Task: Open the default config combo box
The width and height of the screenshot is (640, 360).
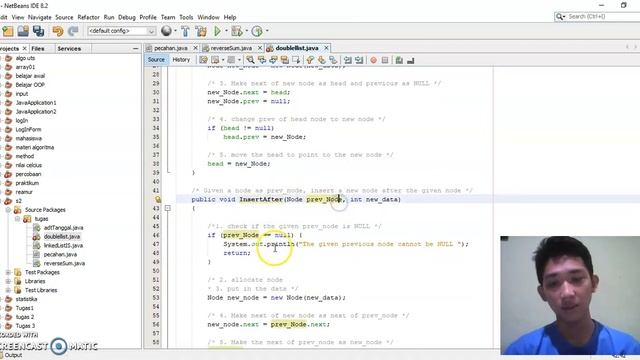Action: click(x=122, y=31)
